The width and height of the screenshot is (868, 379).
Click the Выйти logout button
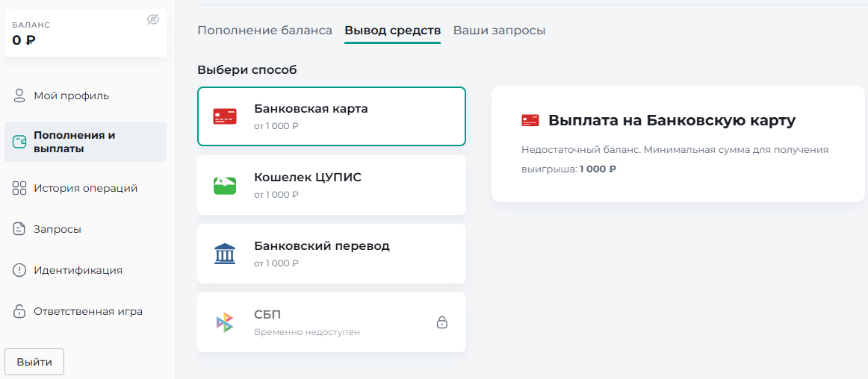[x=34, y=363]
